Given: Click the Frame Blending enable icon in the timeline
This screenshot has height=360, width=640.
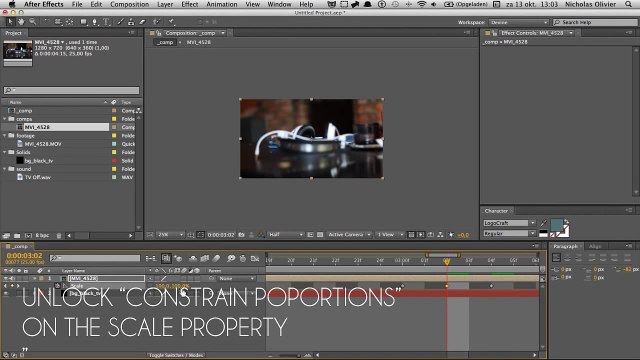Looking at the screenshot, I should [x=204, y=258].
